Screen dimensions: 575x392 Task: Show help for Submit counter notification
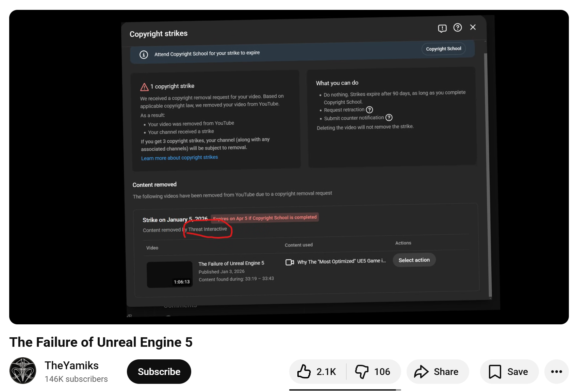point(389,117)
